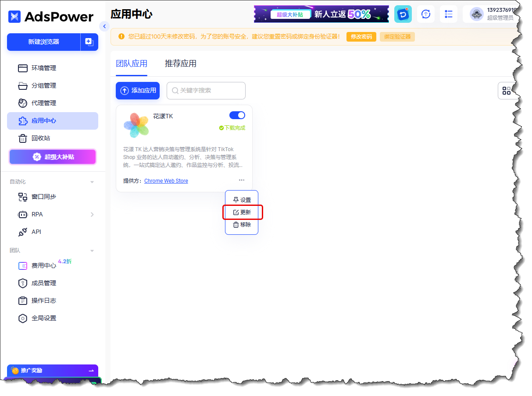Click the user avatar icon
The width and height of the screenshot is (532, 396).
[x=476, y=14]
